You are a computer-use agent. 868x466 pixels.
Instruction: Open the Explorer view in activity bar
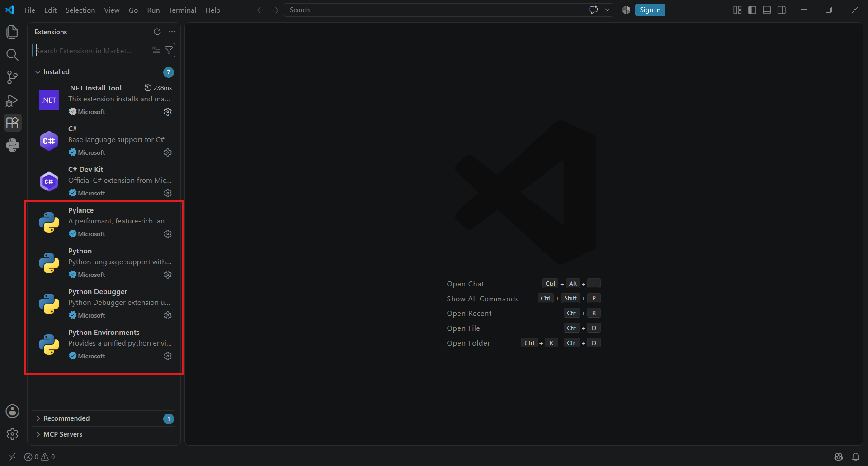click(12, 32)
